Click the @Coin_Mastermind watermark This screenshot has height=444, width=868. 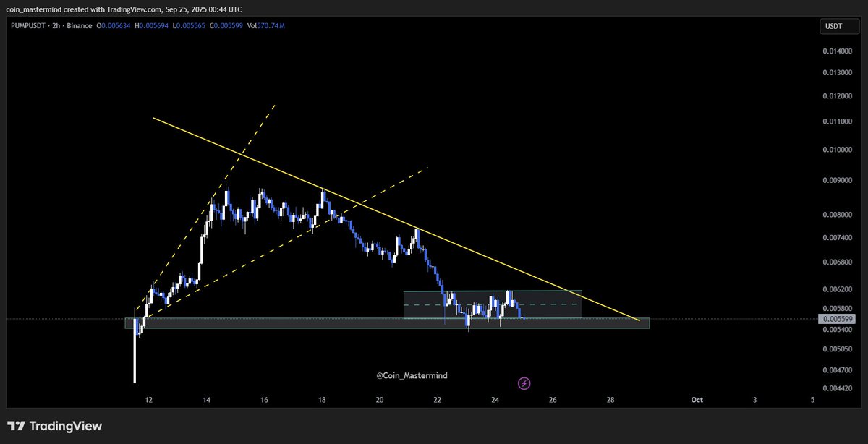[x=410, y=375]
